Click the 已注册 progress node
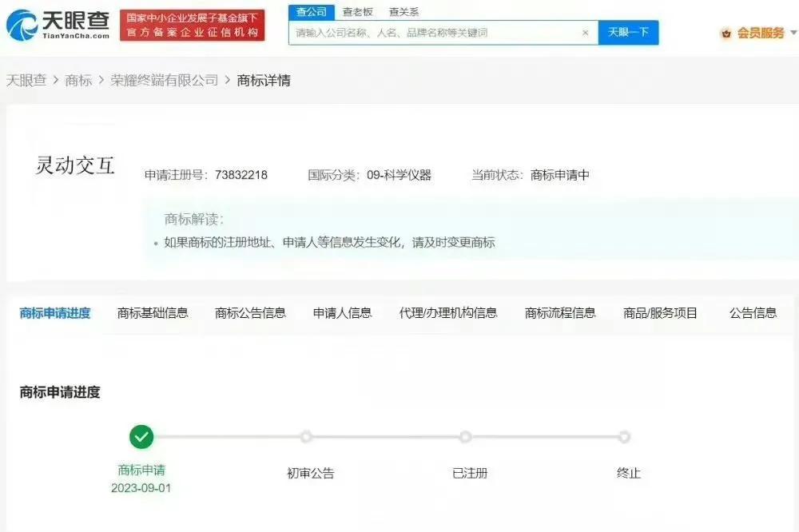Image resolution: width=799 pixels, height=532 pixels. [x=465, y=437]
